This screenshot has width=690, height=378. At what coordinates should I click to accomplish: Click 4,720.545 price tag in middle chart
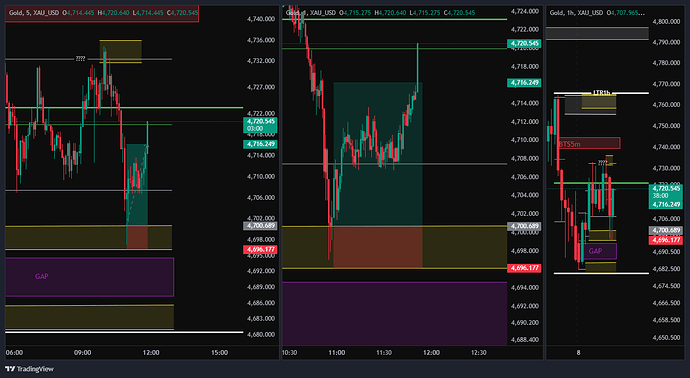(x=525, y=44)
